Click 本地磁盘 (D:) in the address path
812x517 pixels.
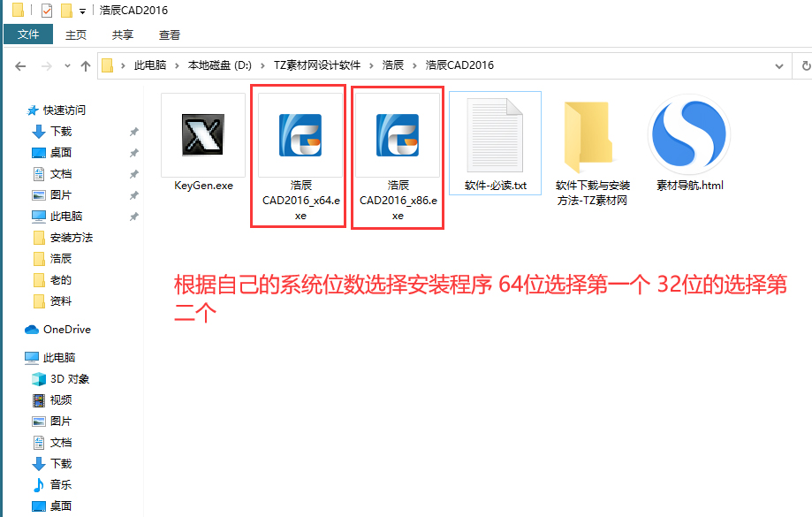click(220, 65)
